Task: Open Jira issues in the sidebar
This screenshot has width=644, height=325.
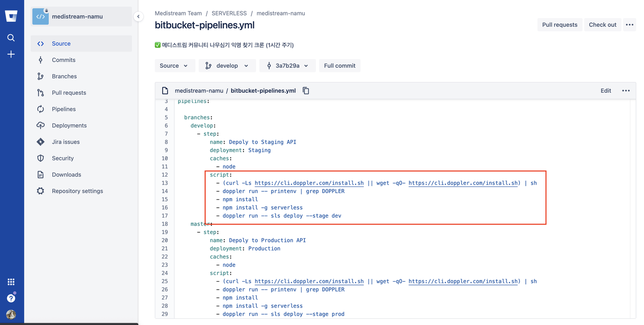Action: (x=82, y=142)
